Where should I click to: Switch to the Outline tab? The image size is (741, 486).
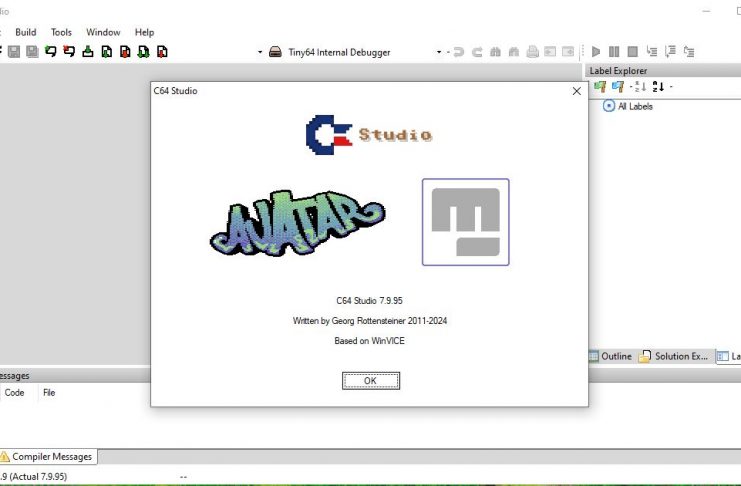pyautogui.click(x=610, y=356)
